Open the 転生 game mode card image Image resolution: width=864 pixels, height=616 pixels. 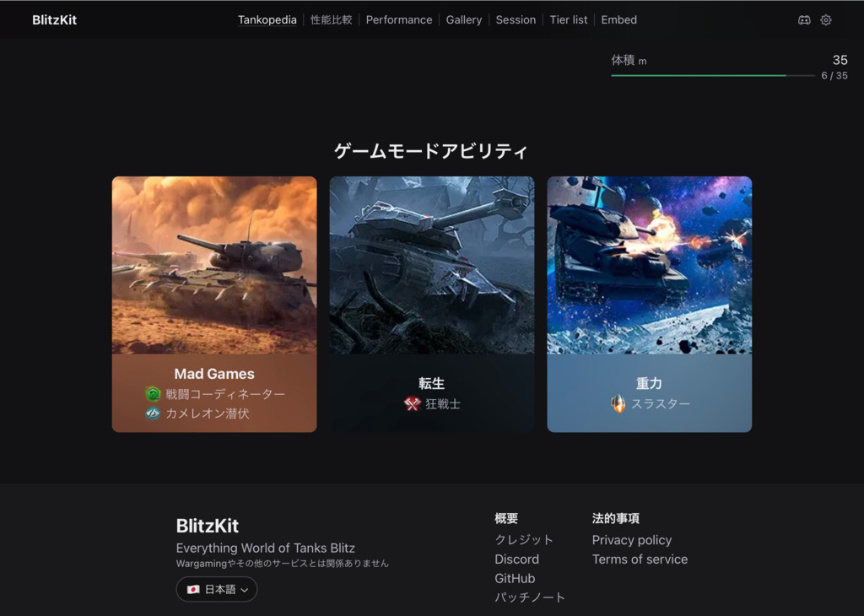click(x=432, y=265)
